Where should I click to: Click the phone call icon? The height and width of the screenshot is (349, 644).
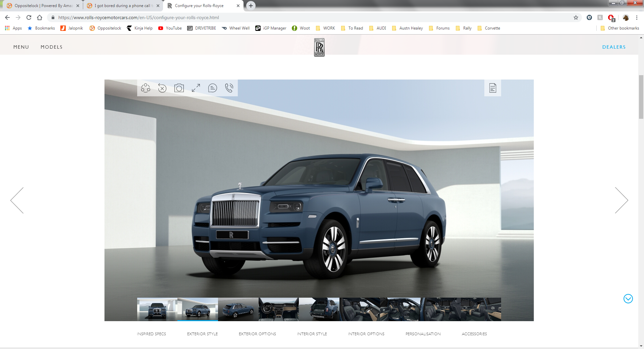(x=229, y=88)
